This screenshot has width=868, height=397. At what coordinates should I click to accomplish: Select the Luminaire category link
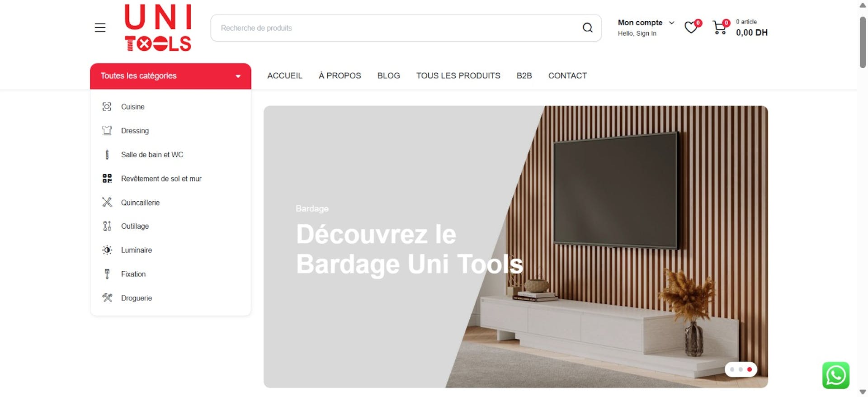click(x=136, y=250)
